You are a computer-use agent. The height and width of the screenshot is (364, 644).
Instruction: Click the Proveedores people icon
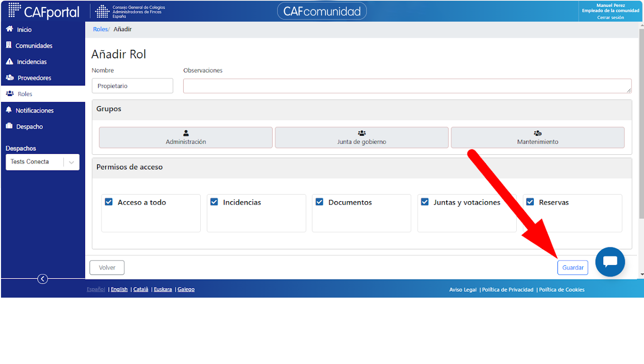[x=10, y=77]
